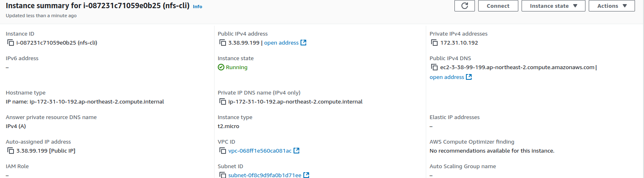Open the subnet-0f8c9d9fa0b1d71ee link

point(264,175)
